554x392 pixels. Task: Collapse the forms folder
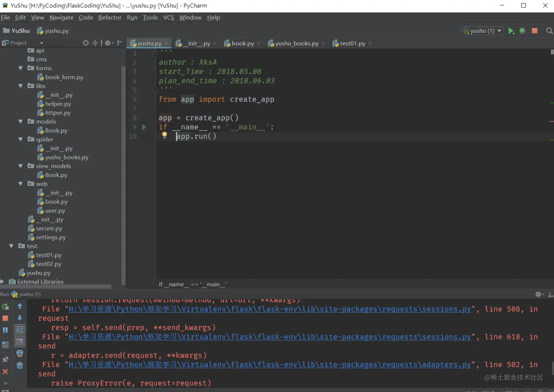click(x=21, y=68)
